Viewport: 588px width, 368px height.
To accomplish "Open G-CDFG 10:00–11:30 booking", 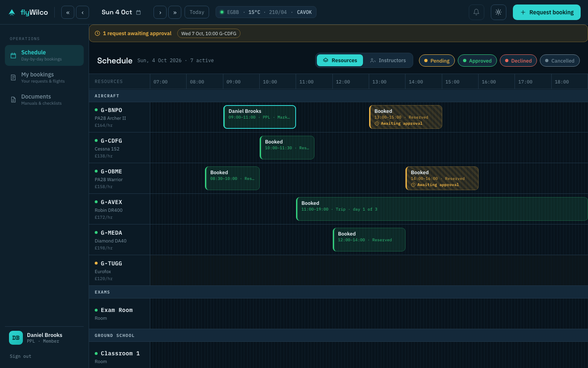I will (x=287, y=148).
